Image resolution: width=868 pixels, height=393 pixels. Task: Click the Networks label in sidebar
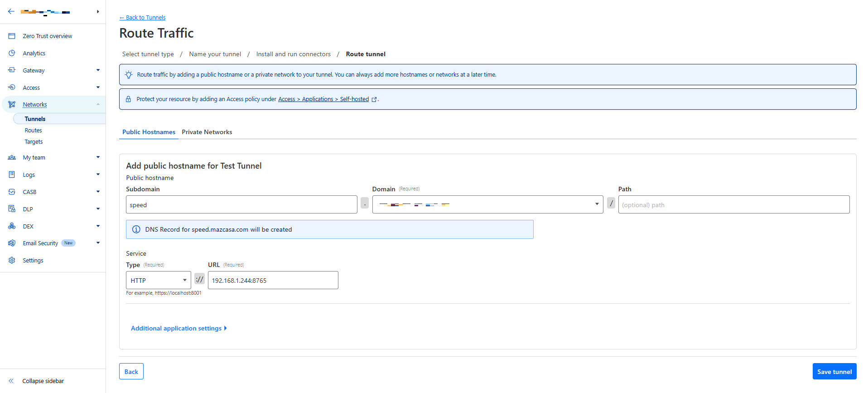point(35,105)
